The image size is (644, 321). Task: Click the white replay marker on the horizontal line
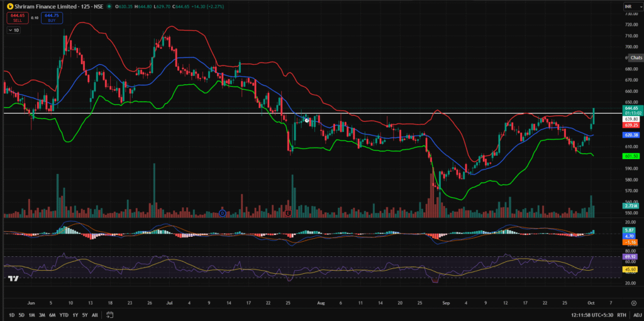pyautogui.click(x=306, y=119)
